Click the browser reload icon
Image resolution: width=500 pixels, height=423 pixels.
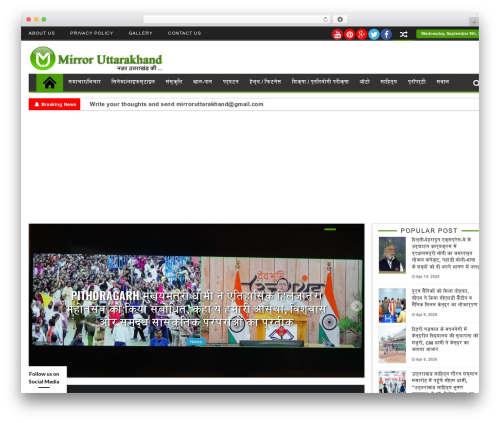point(325,19)
